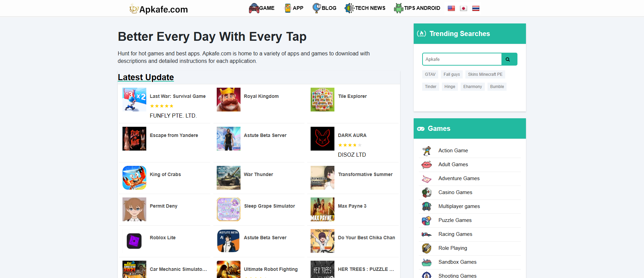Switch language using the US flag

coord(451,8)
